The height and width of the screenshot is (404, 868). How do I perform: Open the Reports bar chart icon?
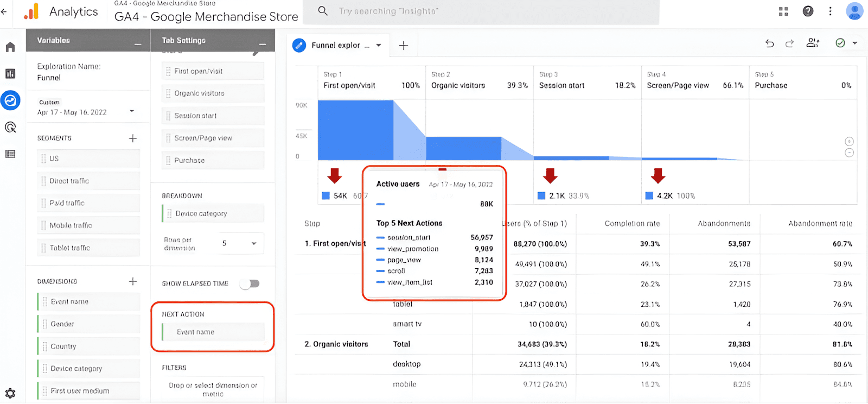click(x=10, y=74)
